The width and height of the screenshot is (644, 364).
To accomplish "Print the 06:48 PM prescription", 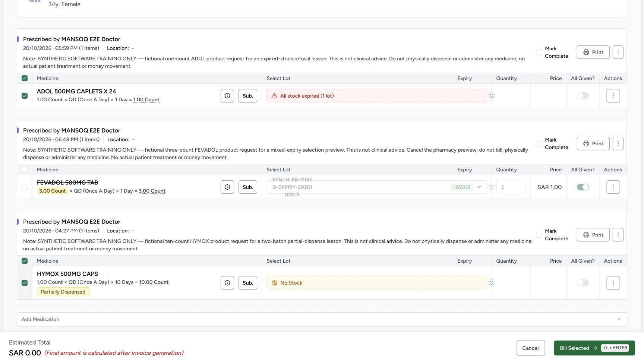I will coord(593,143).
